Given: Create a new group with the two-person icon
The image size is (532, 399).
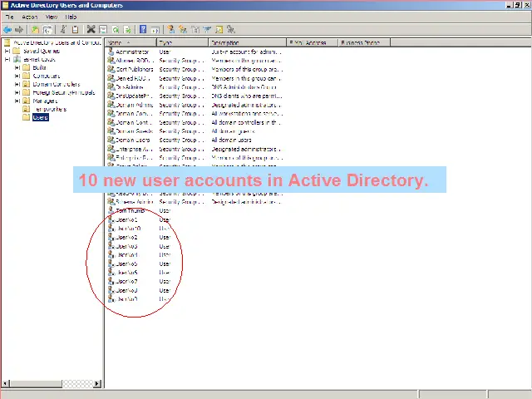Looking at the screenshot, I should tap(183, 30).
